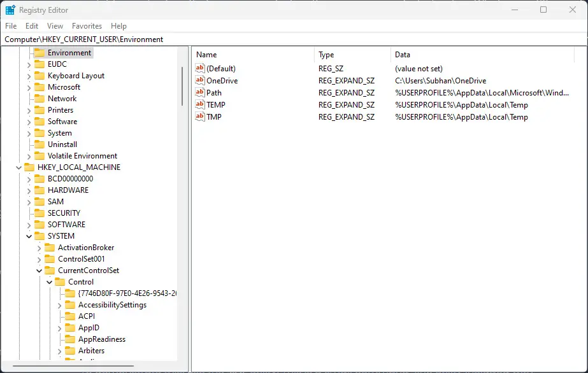Click the ab icon next to Path
This screenshot has height=373, width=588.
point(201,92)
